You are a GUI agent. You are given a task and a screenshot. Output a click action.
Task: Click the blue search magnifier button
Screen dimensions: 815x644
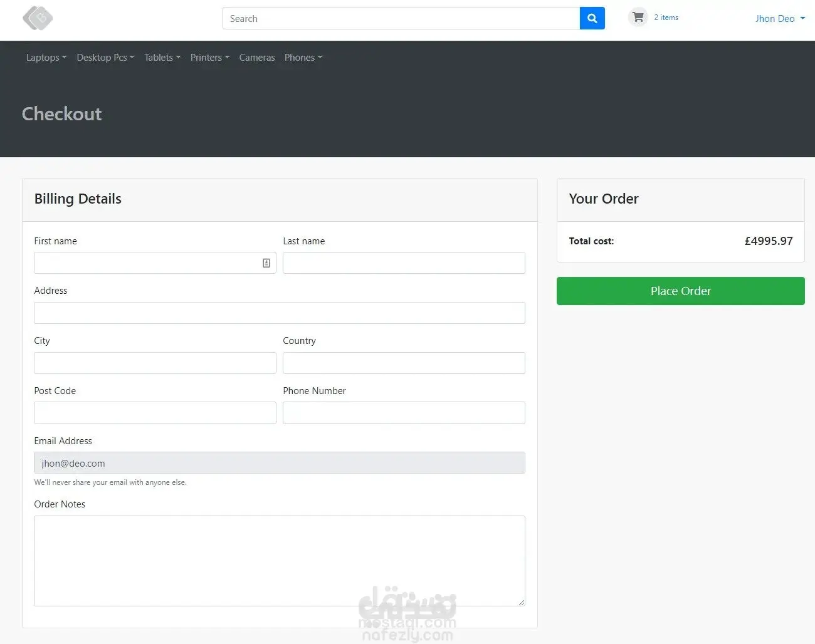tap(592, 18)
